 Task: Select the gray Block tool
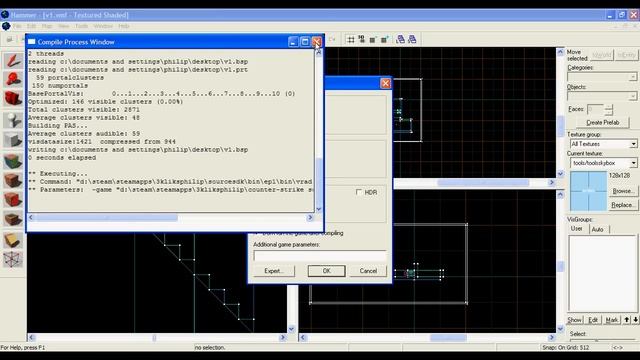click(x=13, y=140)
